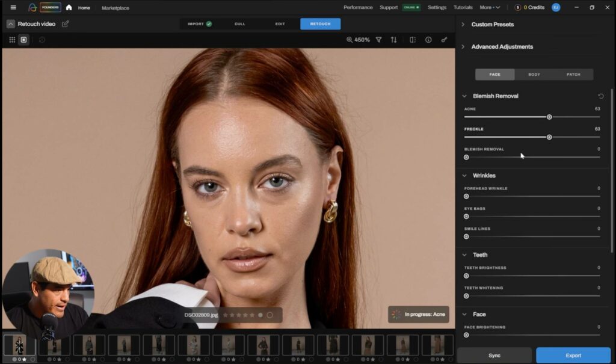Toggle the before/after compare view icon

(412, 39)
